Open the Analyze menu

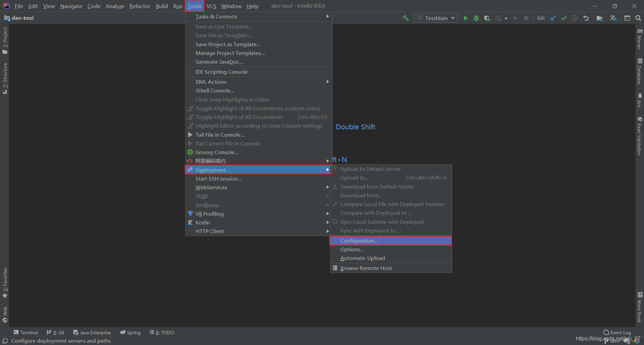[x=115, y=6]
